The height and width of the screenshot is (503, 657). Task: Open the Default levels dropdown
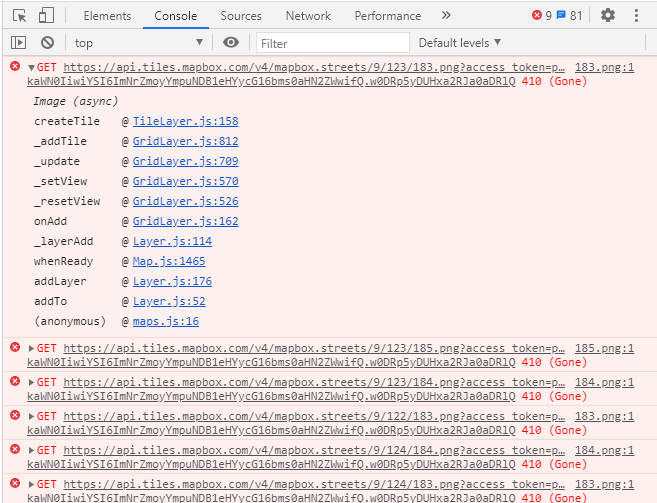pos(460,43)
